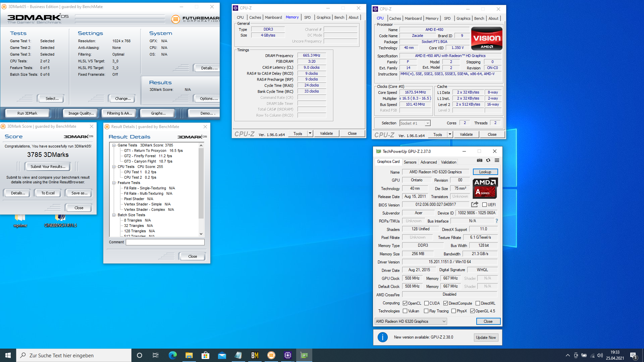The width and height of the screenshot is (644, 362).
Task: Click the Lookup button in GPU-Z
Action: 485,172
